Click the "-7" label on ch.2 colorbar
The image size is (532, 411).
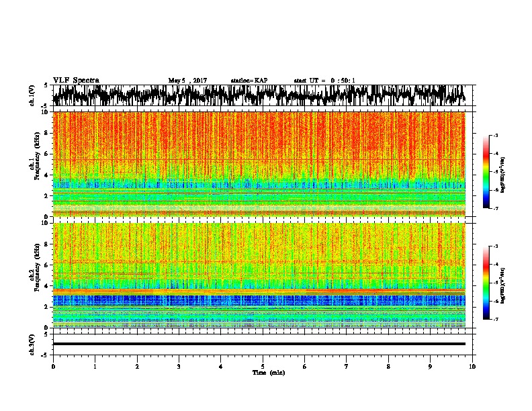pyautogui.click(x=495, y=320)
